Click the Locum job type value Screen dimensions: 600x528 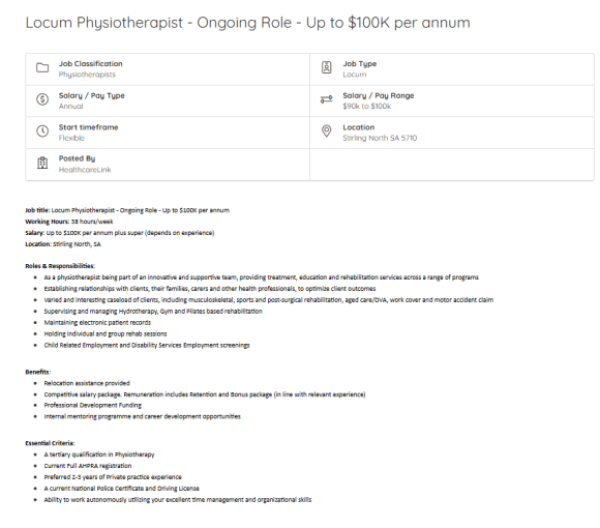tap(354, 75)
